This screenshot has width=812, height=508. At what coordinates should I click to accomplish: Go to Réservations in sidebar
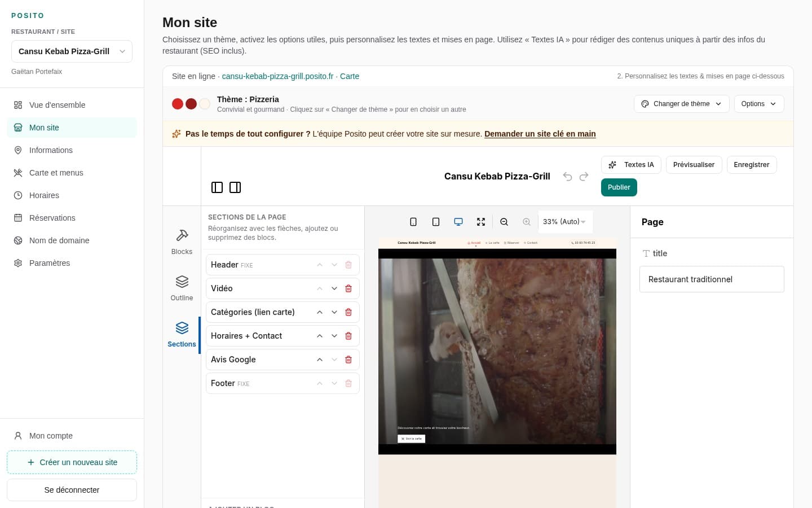point(72,218)
